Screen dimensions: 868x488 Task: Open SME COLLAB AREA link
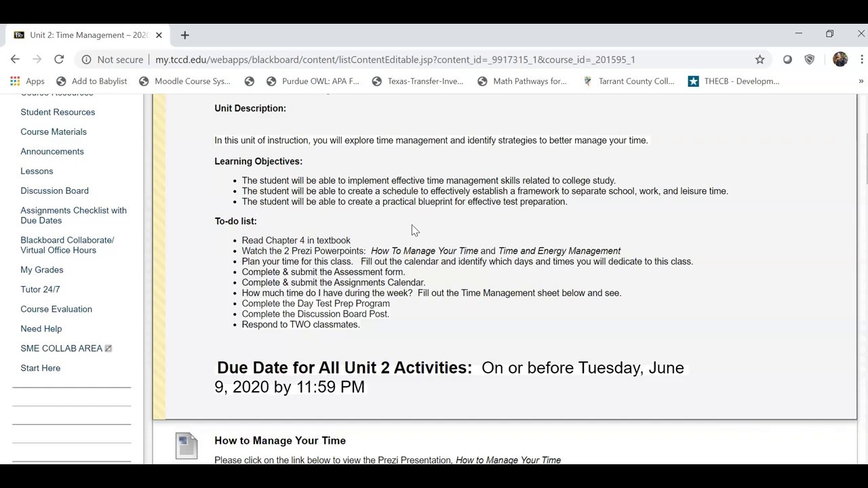61,348
